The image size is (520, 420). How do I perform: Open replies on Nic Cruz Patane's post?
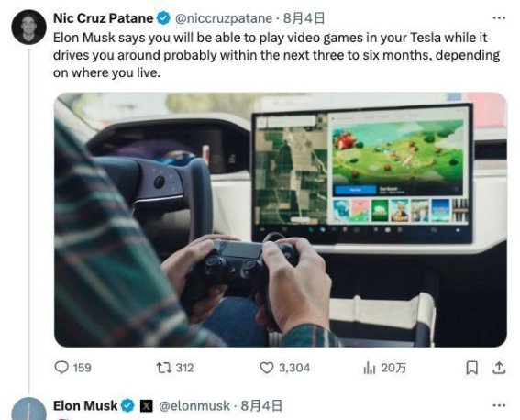[72, 368]
